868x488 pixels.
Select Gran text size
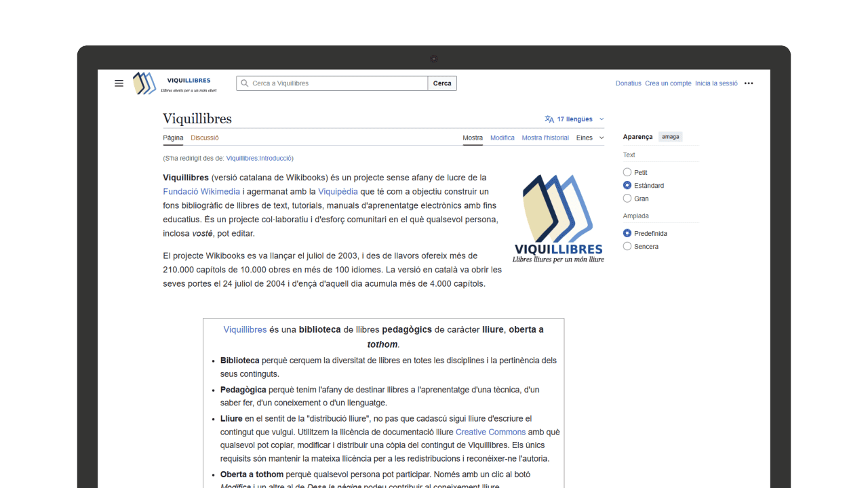(627, 199)
